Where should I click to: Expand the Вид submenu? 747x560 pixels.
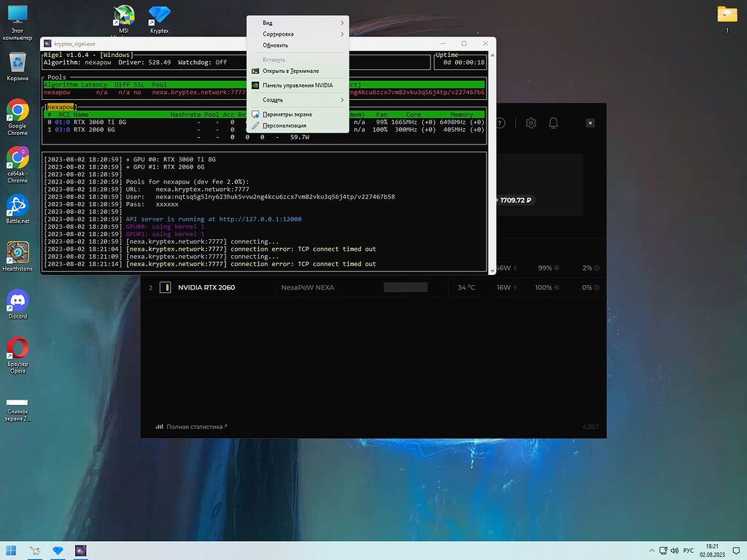292,22
